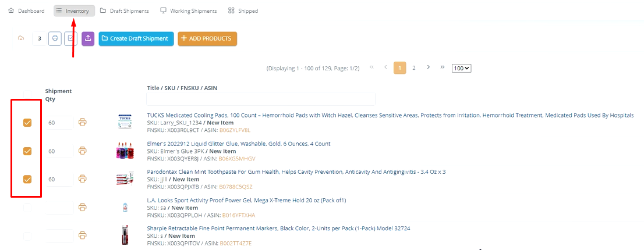Click the select-all checkmark toolbar button
The width and height of the screenshot is (644, 250).
coord(70,39)
